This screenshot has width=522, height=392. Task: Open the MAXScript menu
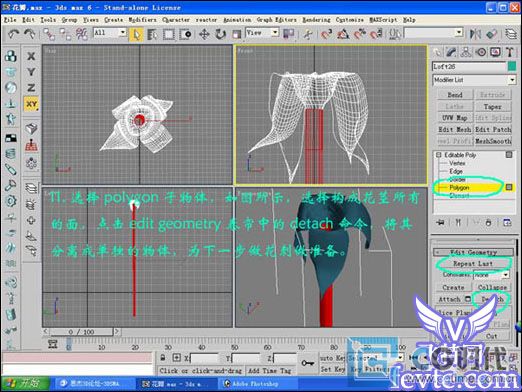tap(383, 20)
